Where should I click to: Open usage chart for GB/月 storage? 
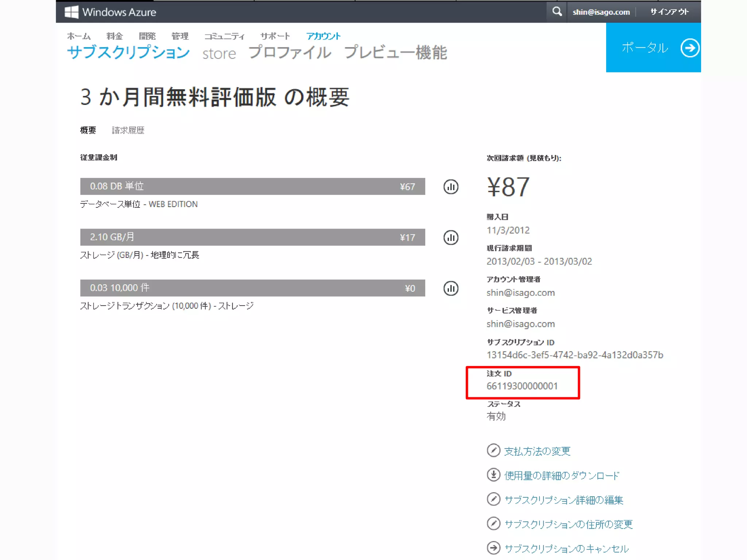(x=451, y=238)
